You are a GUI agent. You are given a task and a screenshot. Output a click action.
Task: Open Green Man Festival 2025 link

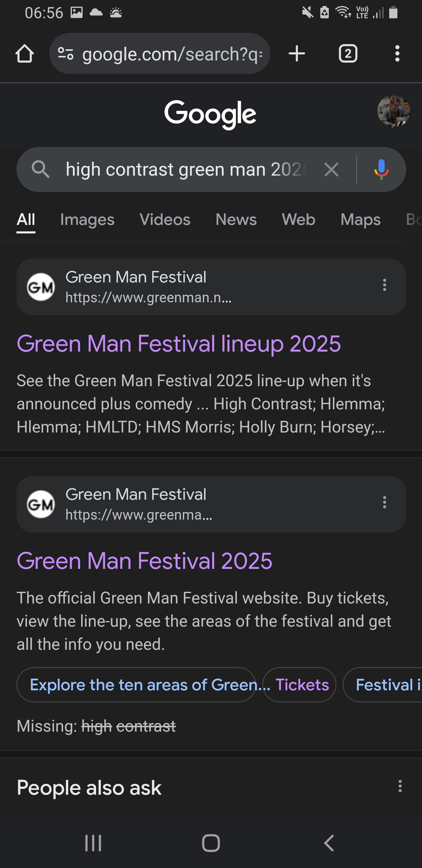click(x=144, y=561)
